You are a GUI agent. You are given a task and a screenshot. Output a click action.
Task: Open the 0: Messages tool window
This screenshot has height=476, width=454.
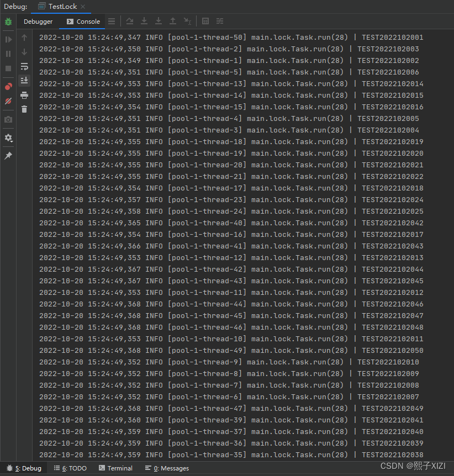click(x=167, y=468)
